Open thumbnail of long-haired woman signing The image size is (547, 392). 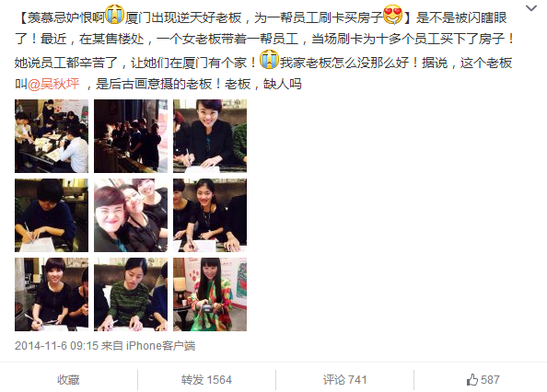click(210, 215)
